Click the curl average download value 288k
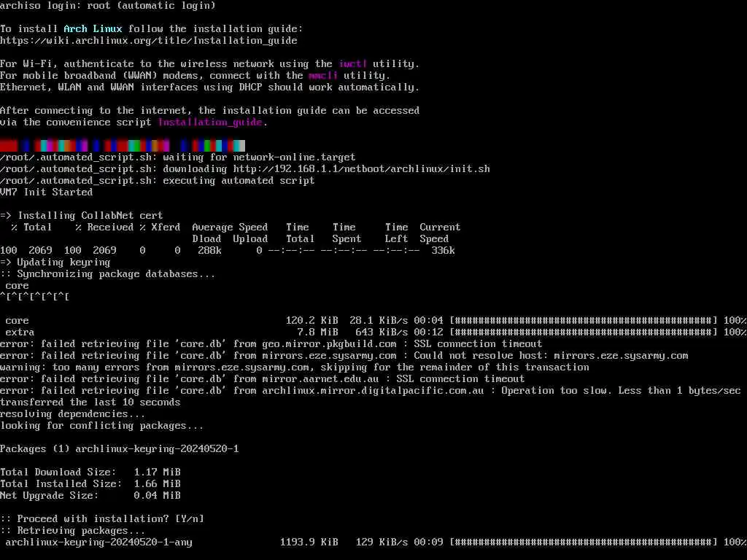This screenshot has width=747, height=560. coord(209,251)
